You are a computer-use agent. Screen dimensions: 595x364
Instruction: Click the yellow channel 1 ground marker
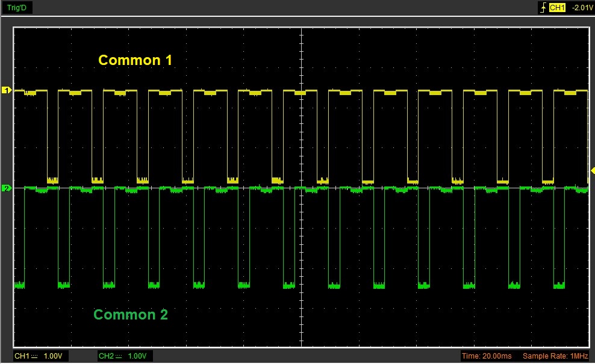(x=7, y=90)
